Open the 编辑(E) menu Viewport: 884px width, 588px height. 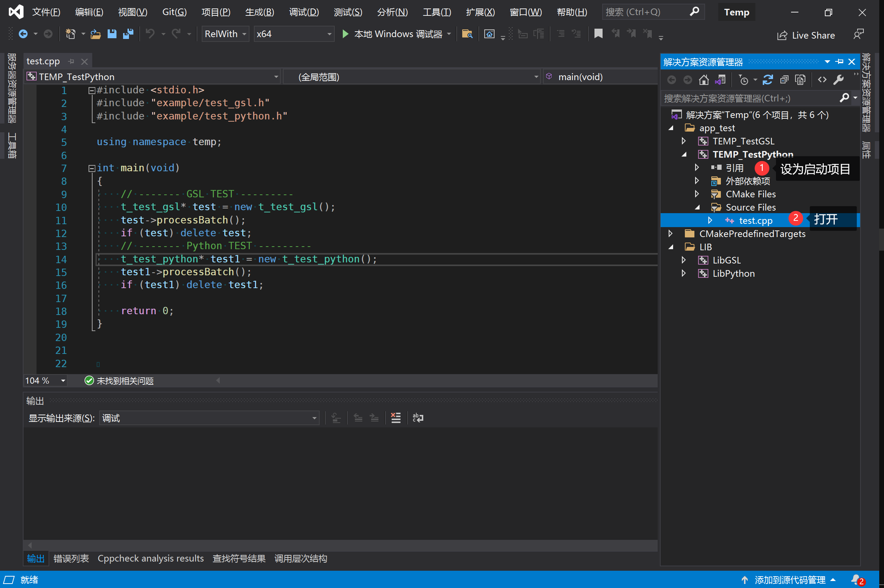pyautogui.click(x=89, y=12)
